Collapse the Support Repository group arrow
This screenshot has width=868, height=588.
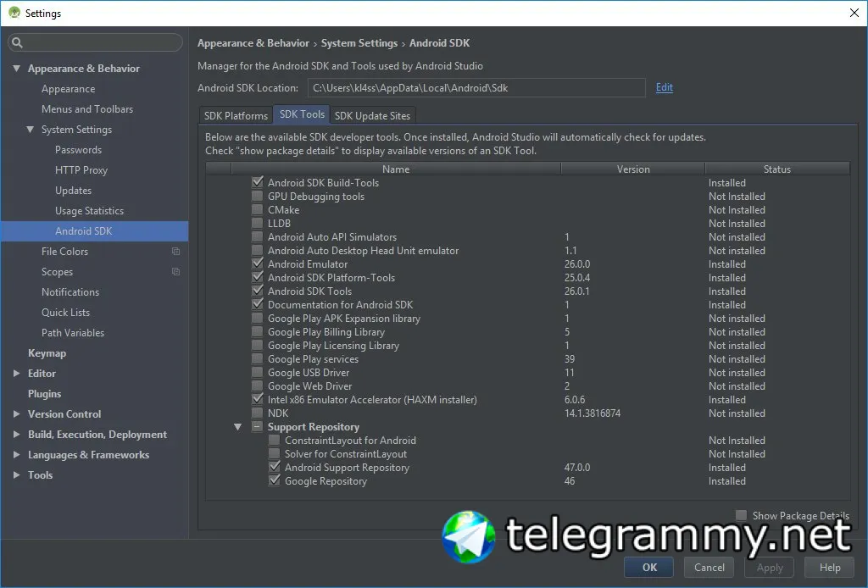pyautogui.click(x=238, y=426)
